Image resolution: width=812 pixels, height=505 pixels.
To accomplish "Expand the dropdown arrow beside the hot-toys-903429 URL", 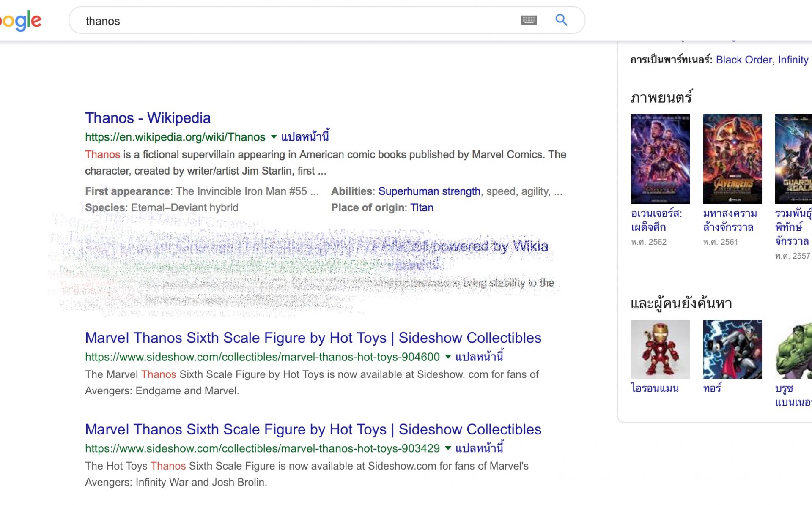I will click(448, 448).
